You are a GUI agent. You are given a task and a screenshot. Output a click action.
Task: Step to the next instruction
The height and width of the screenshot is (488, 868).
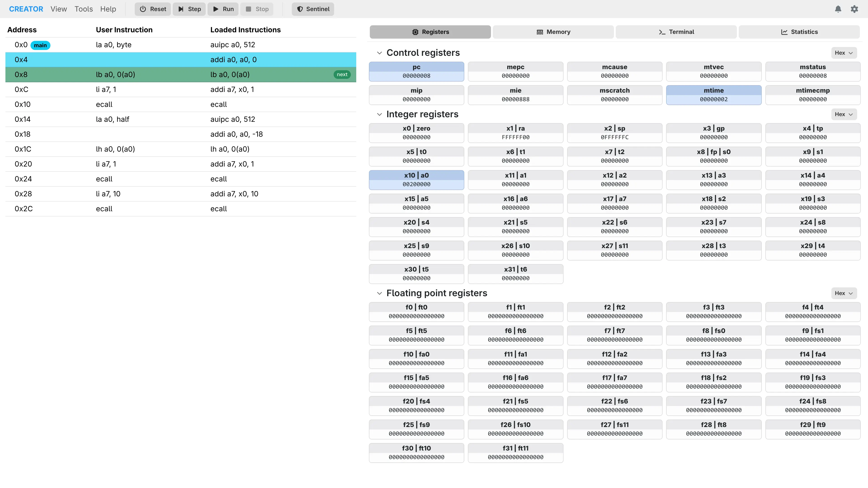pos(189,9)
